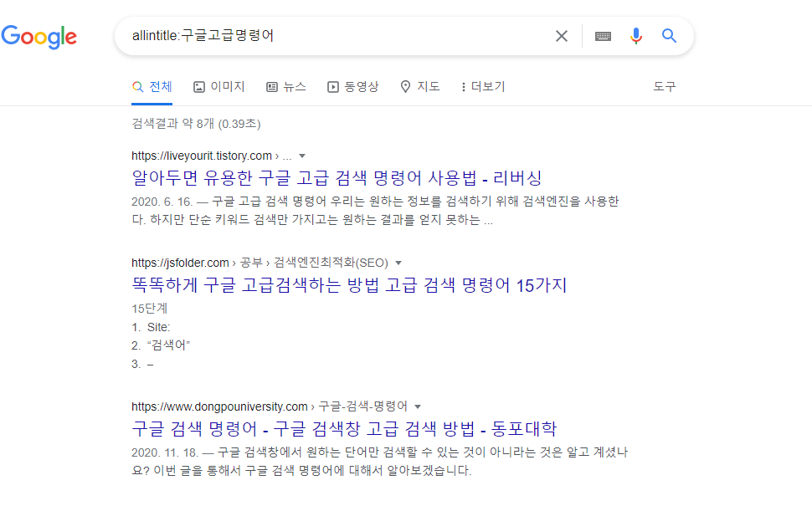Switch to the 뉴스 tab
The width and height of the screenshot is (812, 506).
point(286,86)
